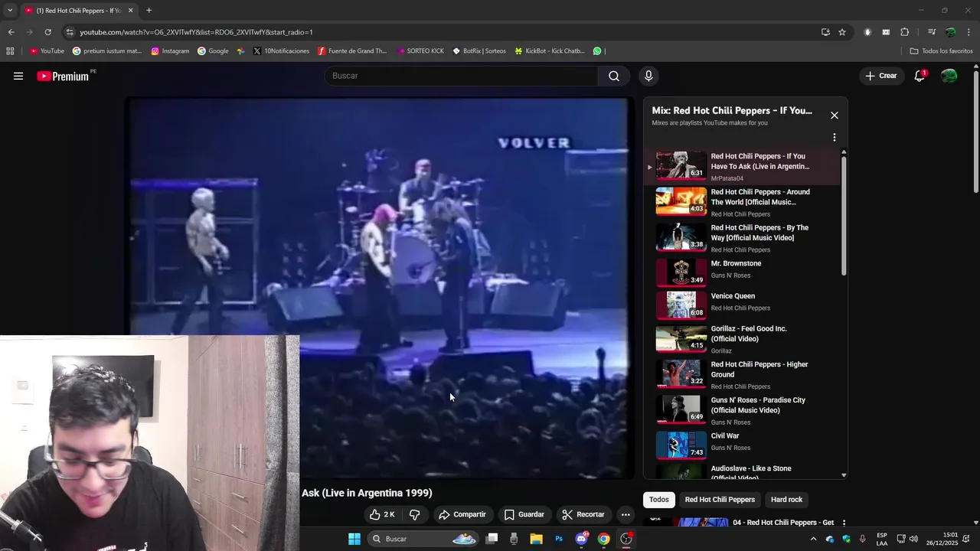Open the MrPatata04 channel name
980x551 pixels.
coord(727,178)
